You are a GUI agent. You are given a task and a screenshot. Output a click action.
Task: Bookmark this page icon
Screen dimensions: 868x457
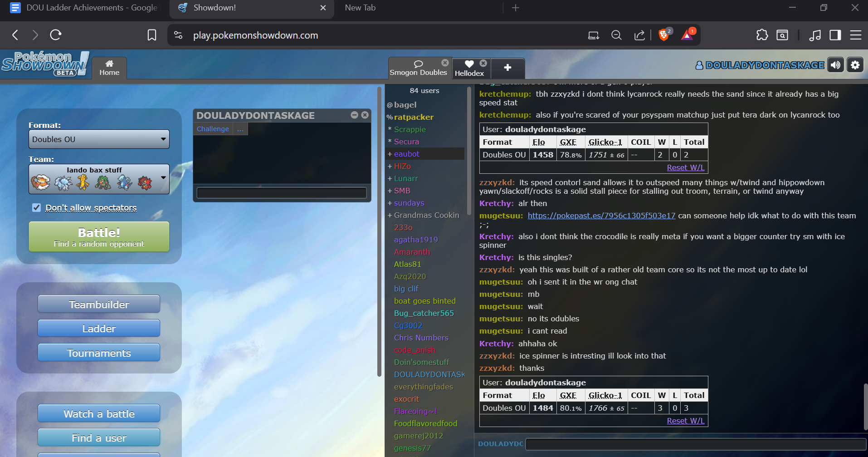(x=152, y=35)
